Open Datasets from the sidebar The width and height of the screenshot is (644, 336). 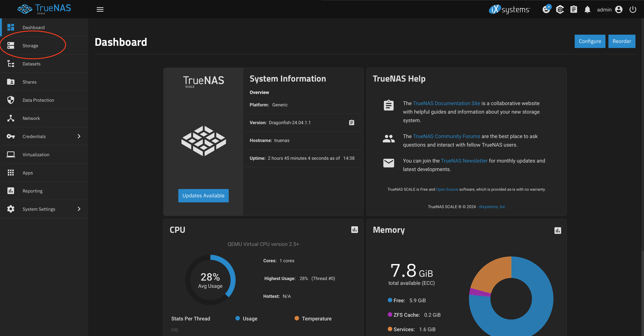click(x=32, y=64)
